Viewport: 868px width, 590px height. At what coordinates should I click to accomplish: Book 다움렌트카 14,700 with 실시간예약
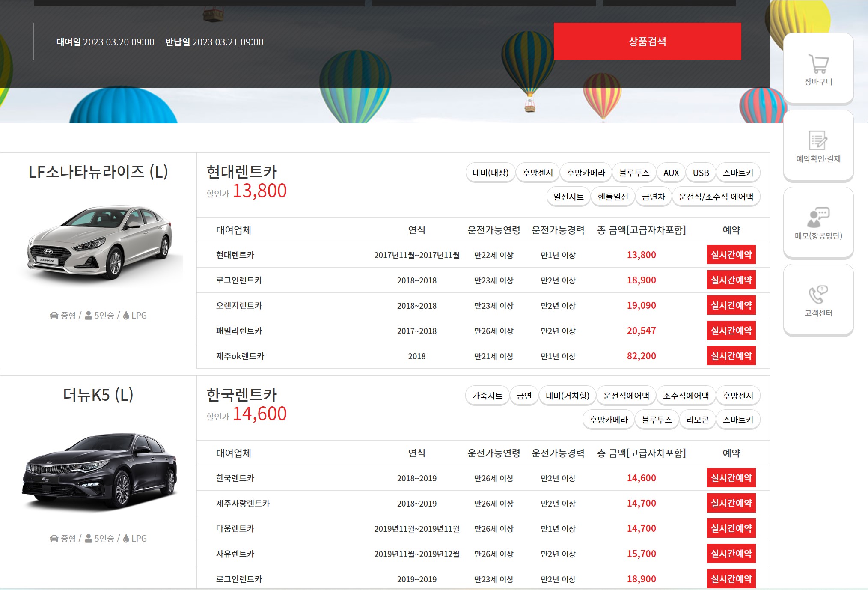(731, 528)
